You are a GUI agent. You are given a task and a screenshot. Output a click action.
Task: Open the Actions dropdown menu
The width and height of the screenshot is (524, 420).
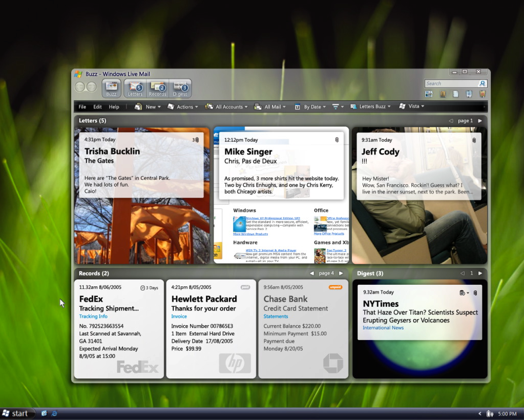(182, 107)
